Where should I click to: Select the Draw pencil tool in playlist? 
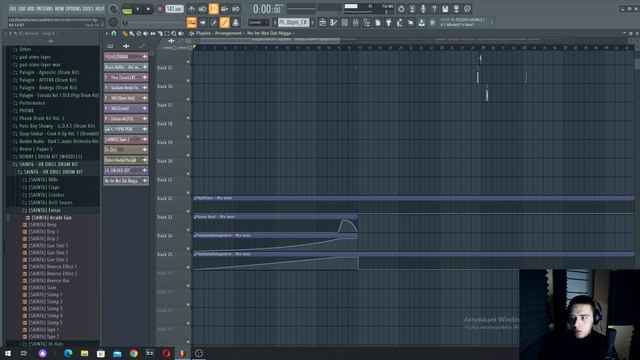tap(125, 33)
